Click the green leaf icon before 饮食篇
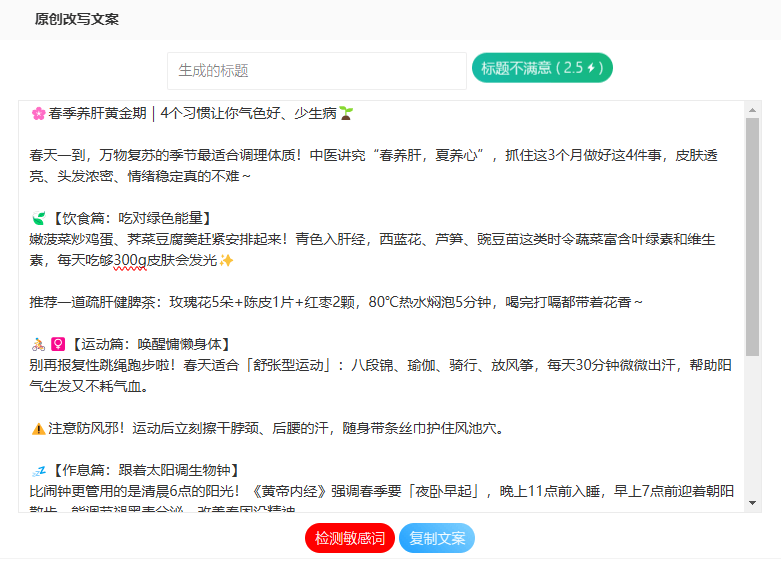This screenshot has height=567, width=781. (38, 218)
